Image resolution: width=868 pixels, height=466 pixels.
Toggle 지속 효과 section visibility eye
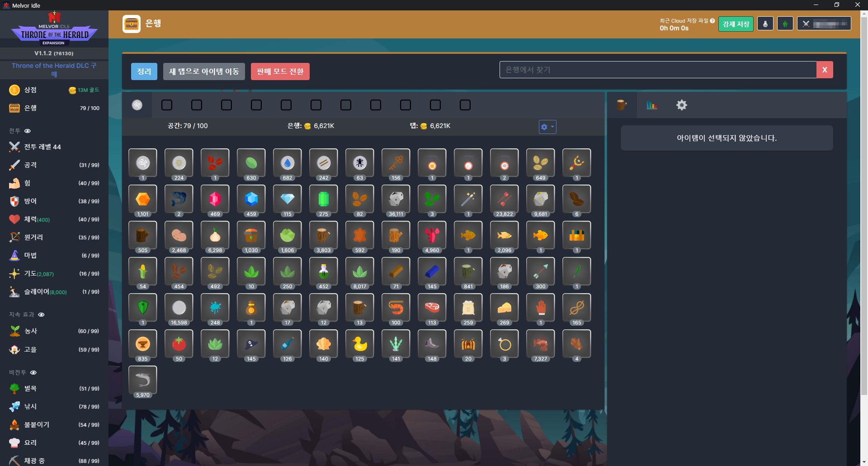(x=41, y=315)
